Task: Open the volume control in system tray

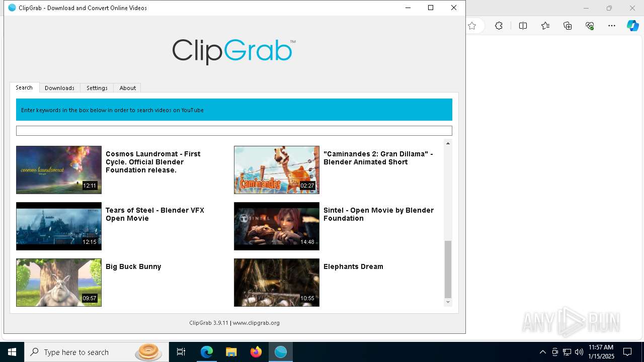Action: 579,352
